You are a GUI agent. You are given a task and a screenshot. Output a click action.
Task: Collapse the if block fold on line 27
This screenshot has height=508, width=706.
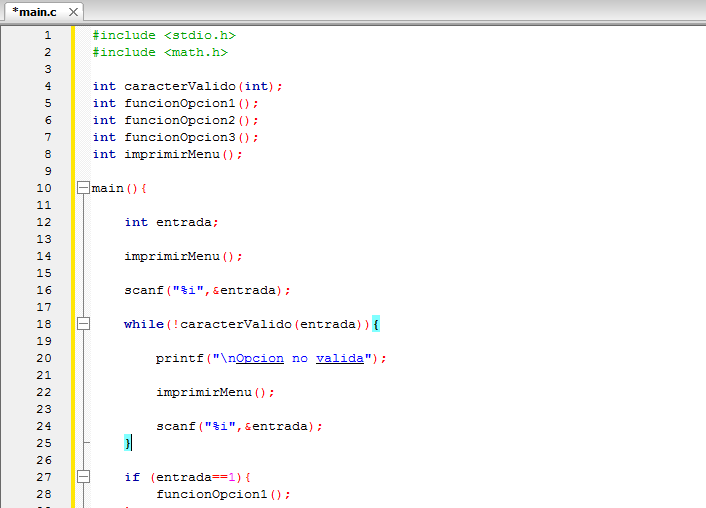pos(83,477)
